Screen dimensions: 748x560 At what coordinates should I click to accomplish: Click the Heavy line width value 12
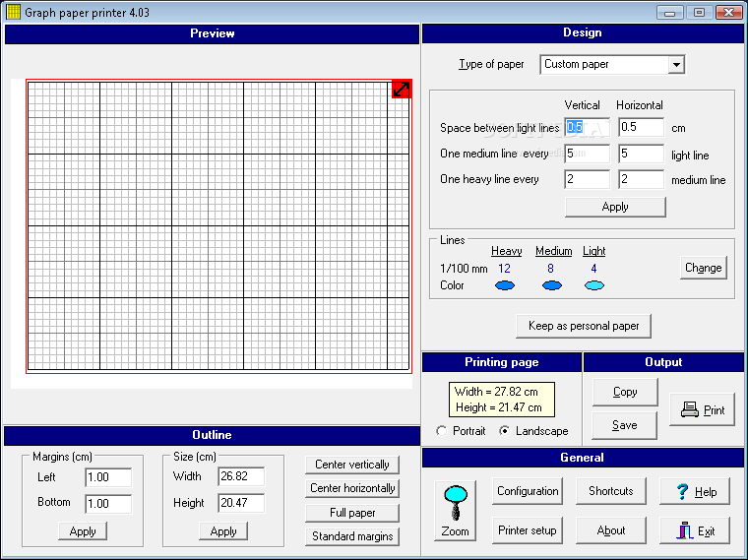tap(504, 269)
